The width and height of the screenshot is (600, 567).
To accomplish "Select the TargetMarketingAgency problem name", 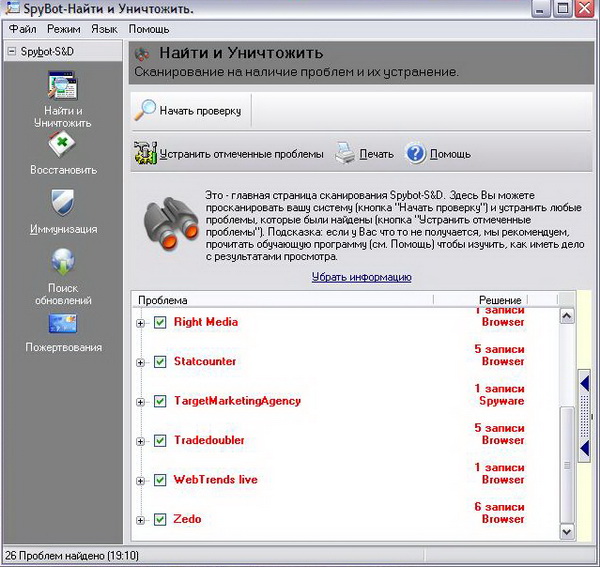I will click(x=237, y=401).
